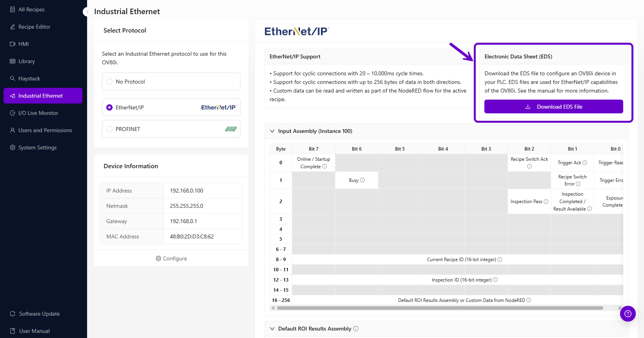This screenshot has height=338, width=644.
Task: Select the No Protocol radio option
Action: click(109, 82)
